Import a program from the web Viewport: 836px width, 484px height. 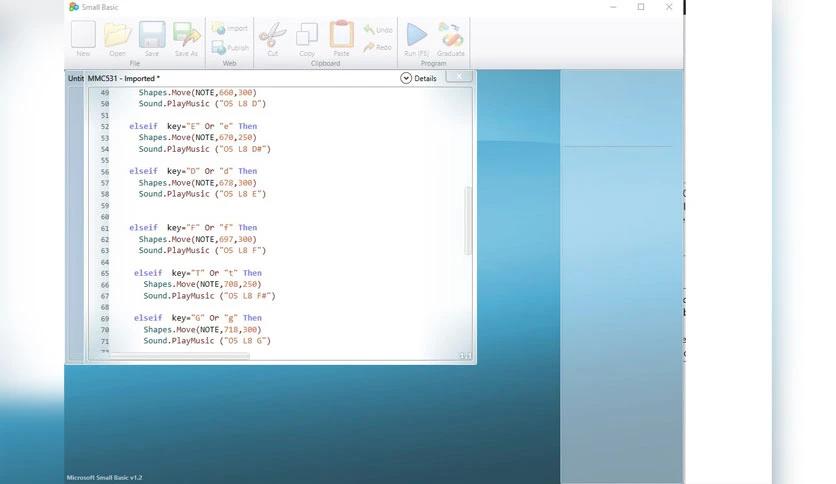pos(230,28)
